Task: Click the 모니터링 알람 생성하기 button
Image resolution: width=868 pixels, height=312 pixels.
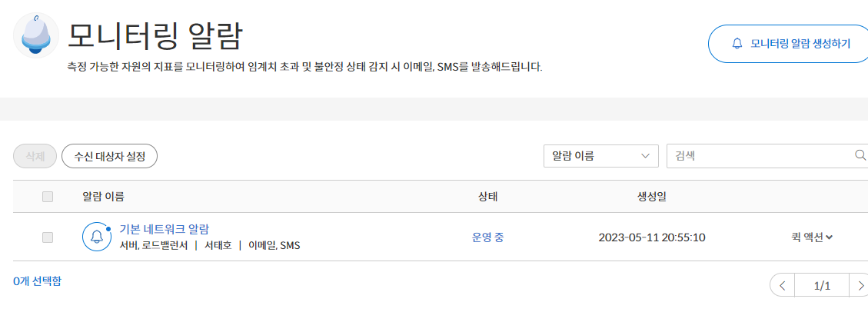Action: (x=790, y=44)
